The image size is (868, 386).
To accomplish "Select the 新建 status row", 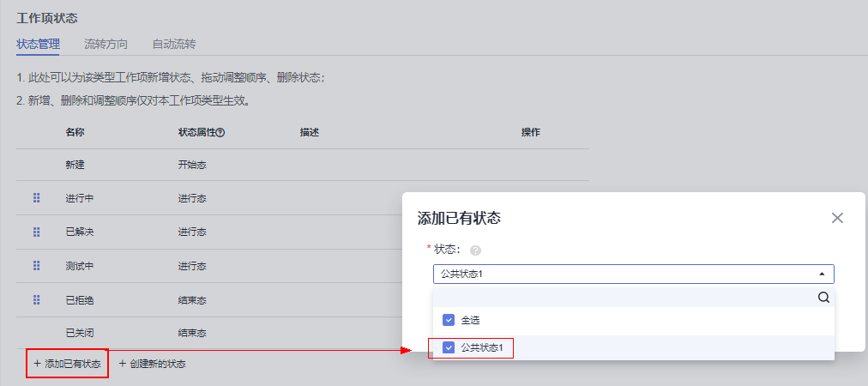I will [75, 165].
